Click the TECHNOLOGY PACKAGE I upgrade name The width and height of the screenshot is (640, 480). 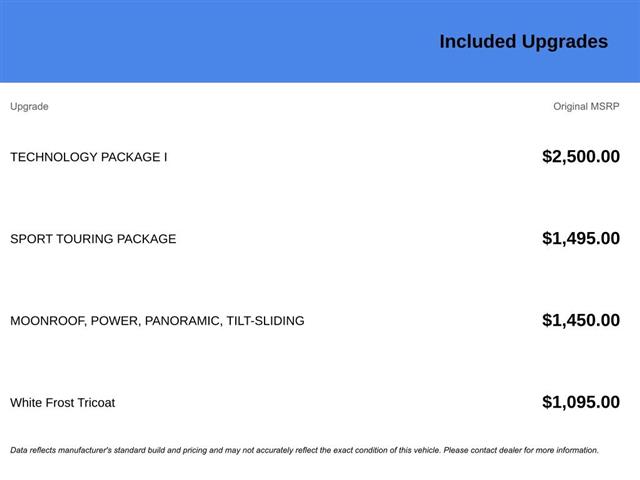click(x=89, y=157)
